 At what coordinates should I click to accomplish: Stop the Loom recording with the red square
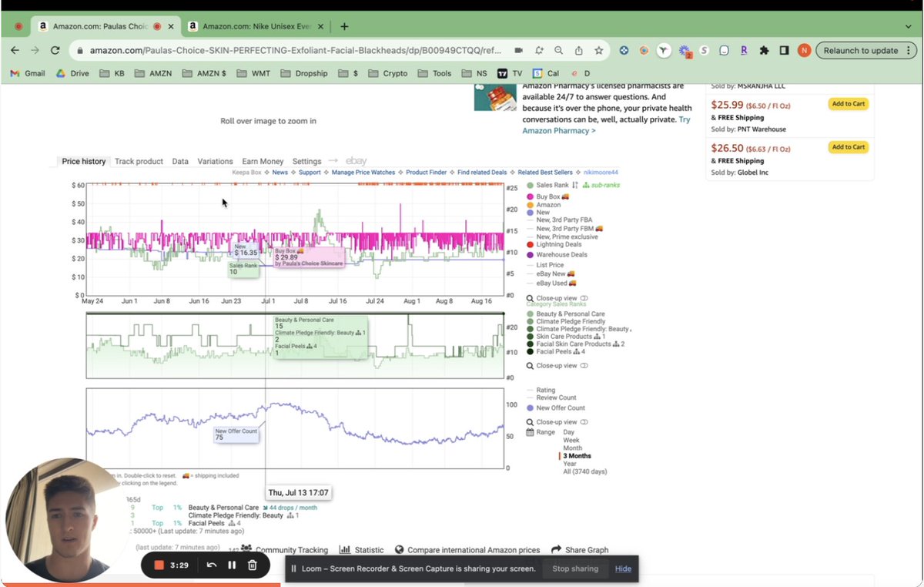point(159,565)
